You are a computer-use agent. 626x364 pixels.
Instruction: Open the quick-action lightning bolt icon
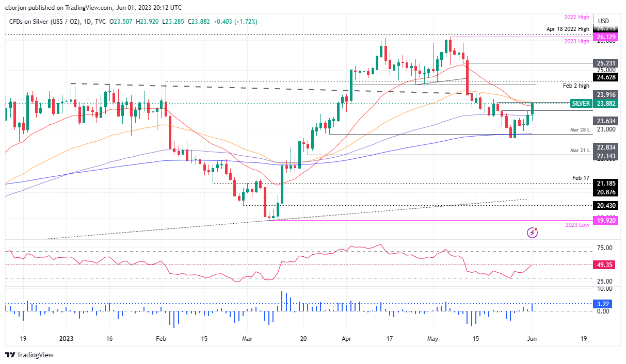pyautogui.click(x=532, y=233)
